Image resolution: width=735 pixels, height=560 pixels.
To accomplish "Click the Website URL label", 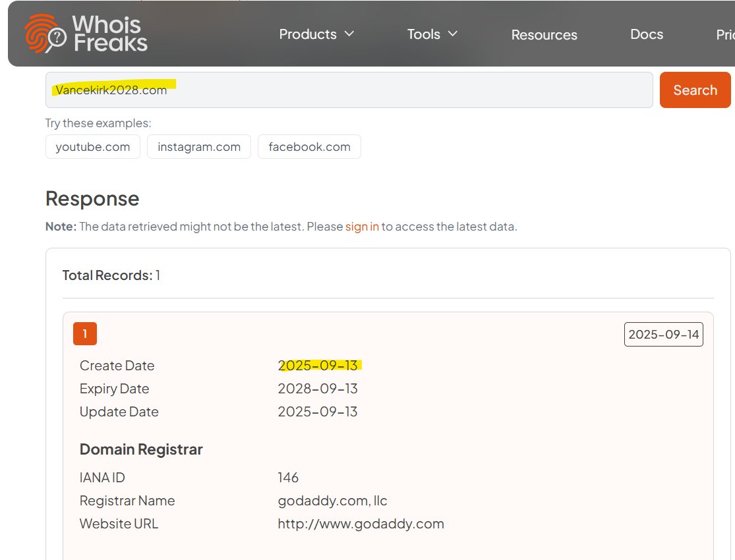I will pyautogui.click(x=119, y=524).
